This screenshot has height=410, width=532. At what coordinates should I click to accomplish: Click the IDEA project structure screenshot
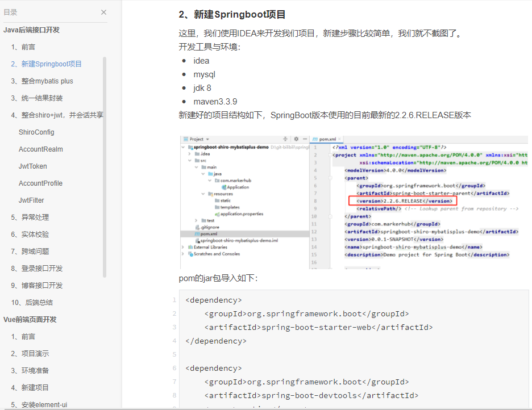pyautogui.click(x=354, y=202)
